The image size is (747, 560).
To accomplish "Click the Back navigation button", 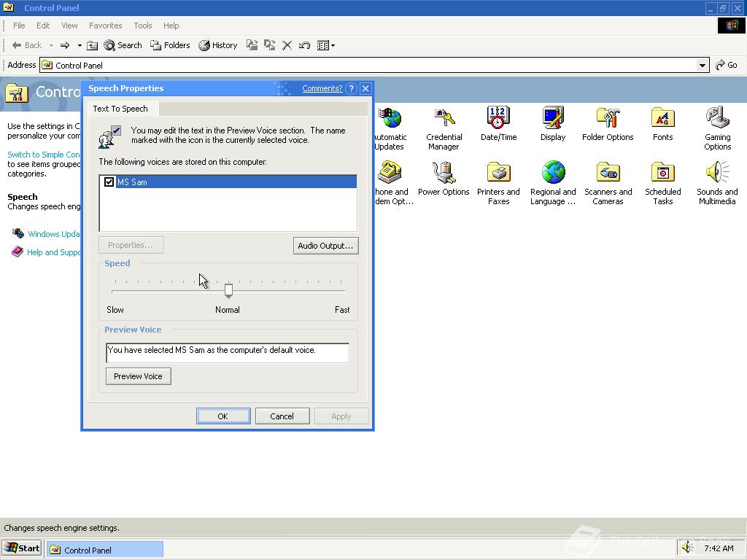I will click(27, 45).
